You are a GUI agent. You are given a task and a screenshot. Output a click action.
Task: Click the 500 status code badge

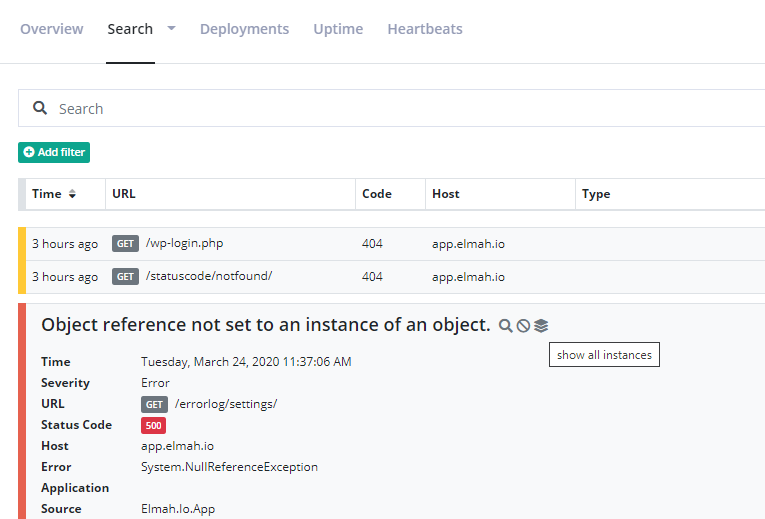click(153, 425)
